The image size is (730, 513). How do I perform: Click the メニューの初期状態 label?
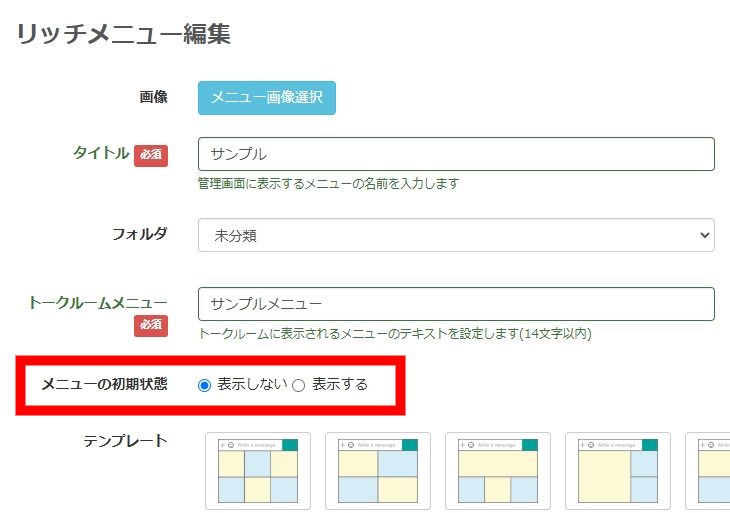click(104, 384)
